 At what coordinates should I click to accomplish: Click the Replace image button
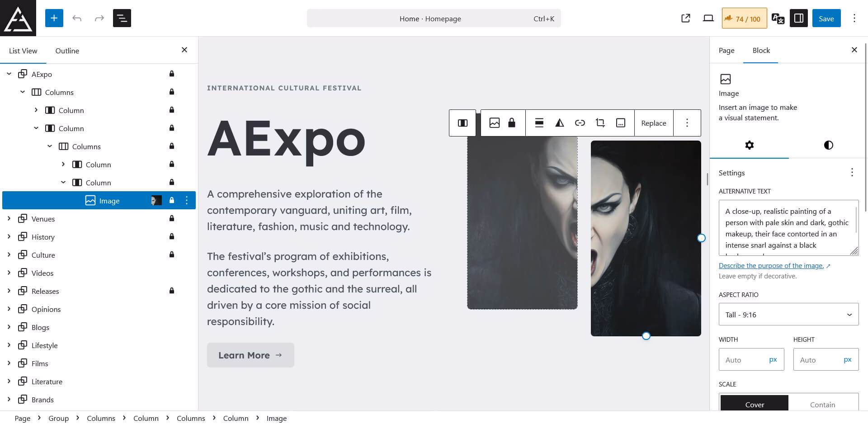[653, 123]
